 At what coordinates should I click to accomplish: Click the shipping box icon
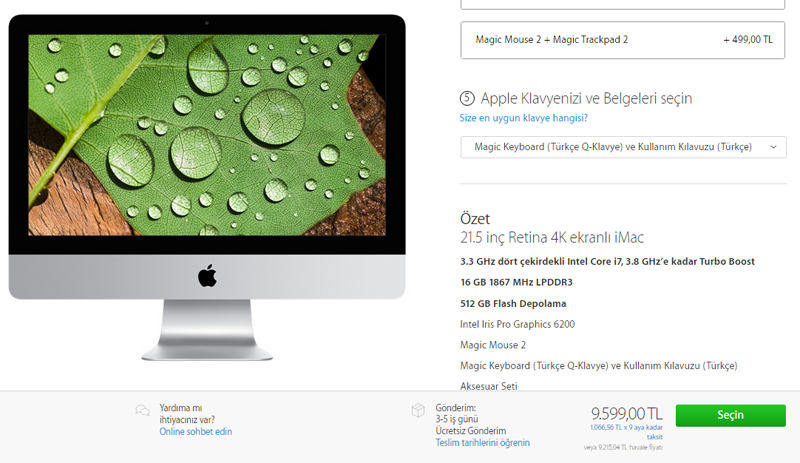pyautogui.click(x=418, y=410)
